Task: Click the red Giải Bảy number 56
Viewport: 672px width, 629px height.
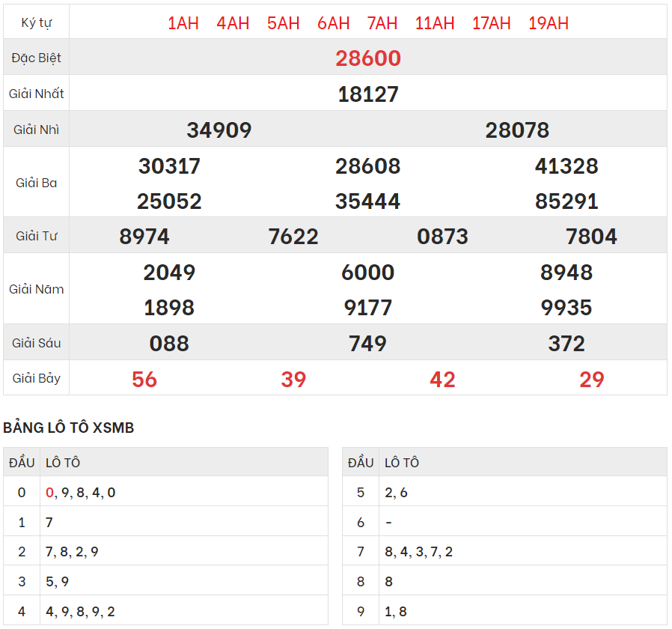Action: click(x=144, y=380)
